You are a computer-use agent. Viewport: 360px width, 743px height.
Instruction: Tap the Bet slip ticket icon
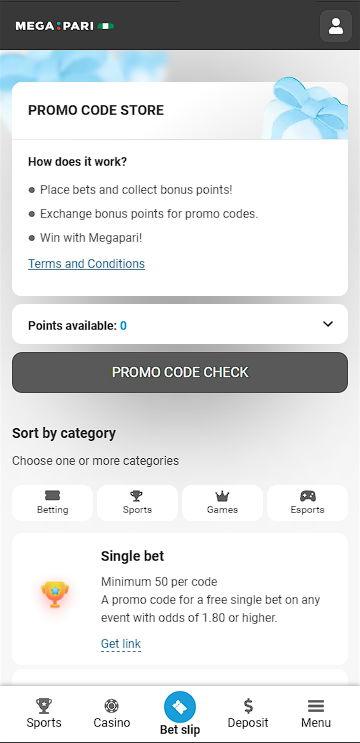pyautogui.click(x=180, y=707)
